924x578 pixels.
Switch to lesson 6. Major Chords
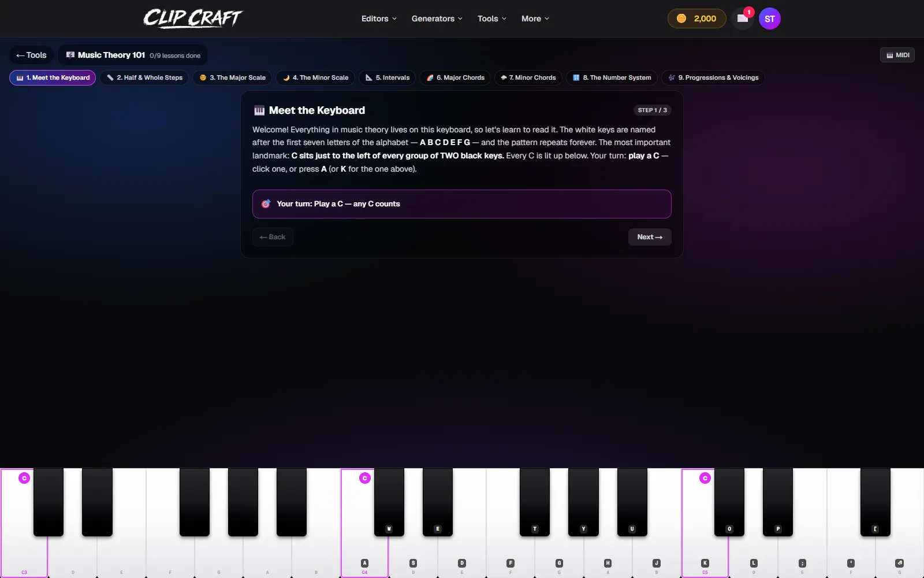pyautogui.click(x=455, y=77)
